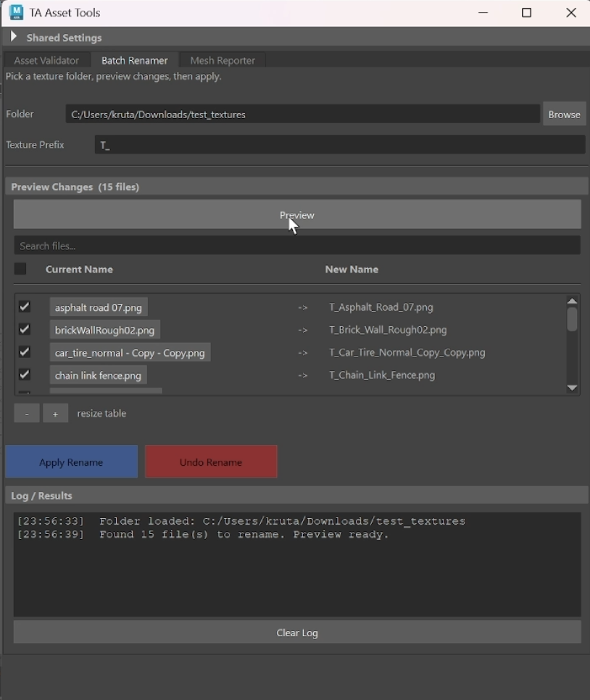Click the file table scroll down arrow
Viewport: 590px width, 700px height.
[572, 388]
